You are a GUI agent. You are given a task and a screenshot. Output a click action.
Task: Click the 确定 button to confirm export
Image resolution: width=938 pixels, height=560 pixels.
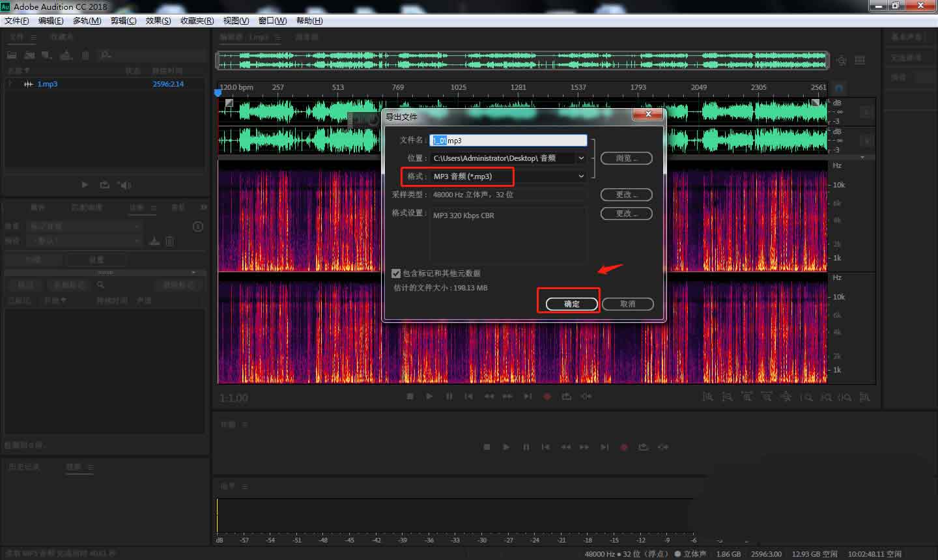[x=571, y=304]
